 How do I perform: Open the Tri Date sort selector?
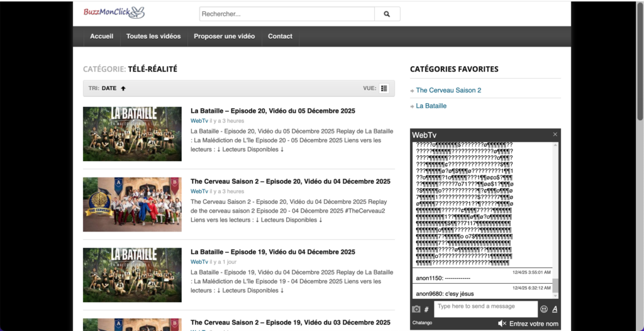[x=109, y=89]
